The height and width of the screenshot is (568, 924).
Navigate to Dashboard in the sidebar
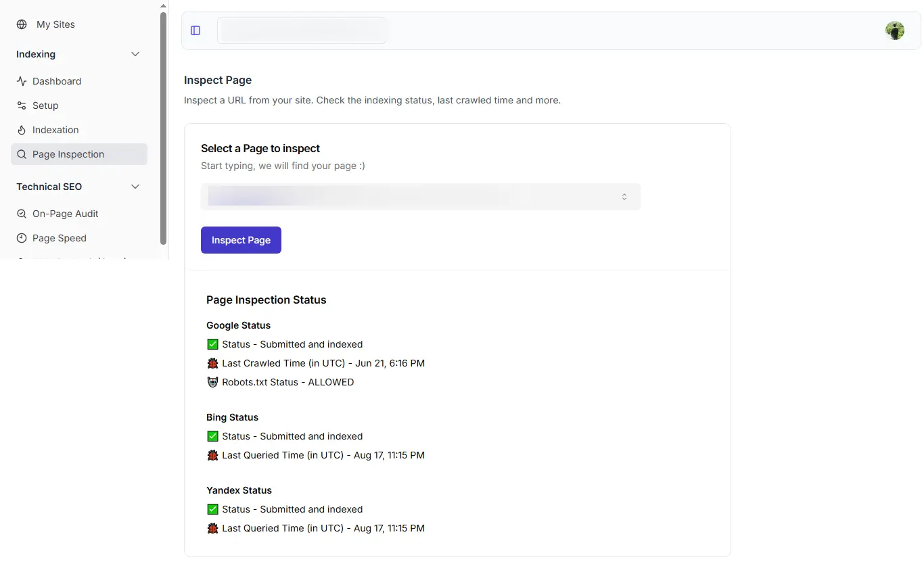56,81
